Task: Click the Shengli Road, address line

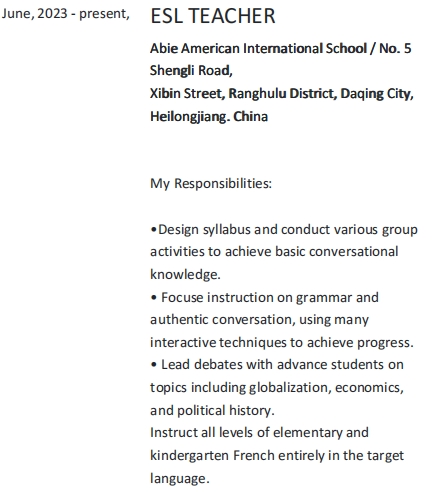Action: pyautogui.click(x=191, y=71)
